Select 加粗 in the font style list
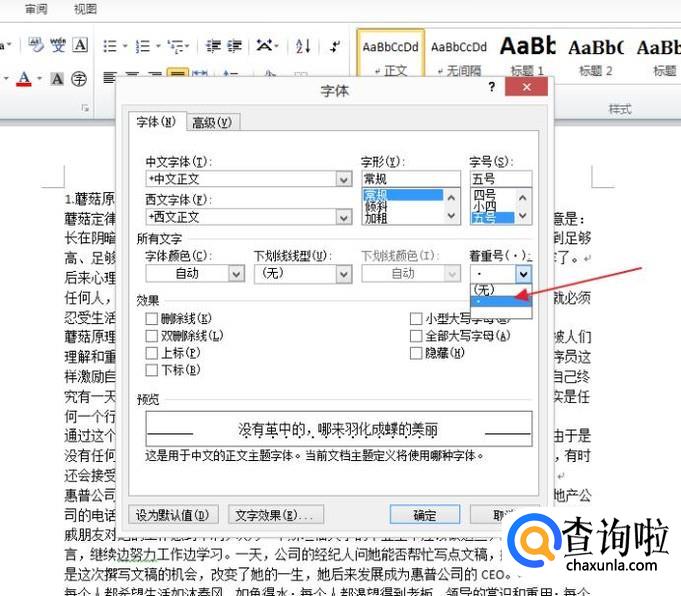 (x=403, y=218)
